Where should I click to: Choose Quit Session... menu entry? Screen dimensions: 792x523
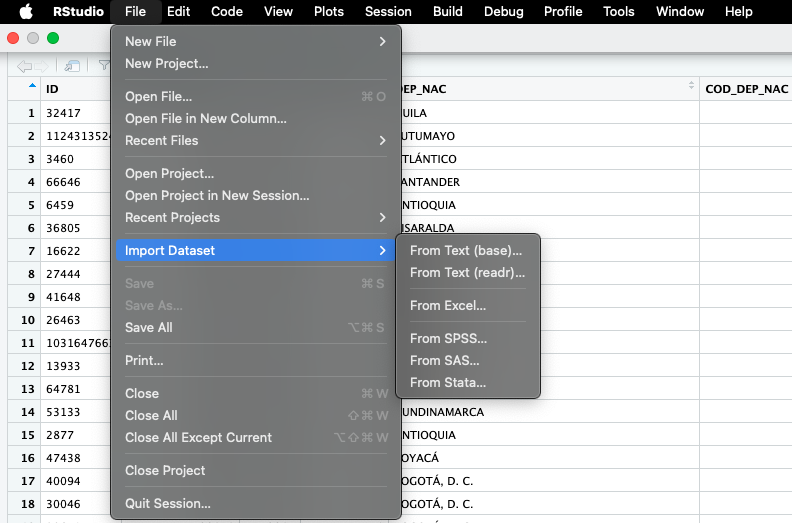coord(255,503)
